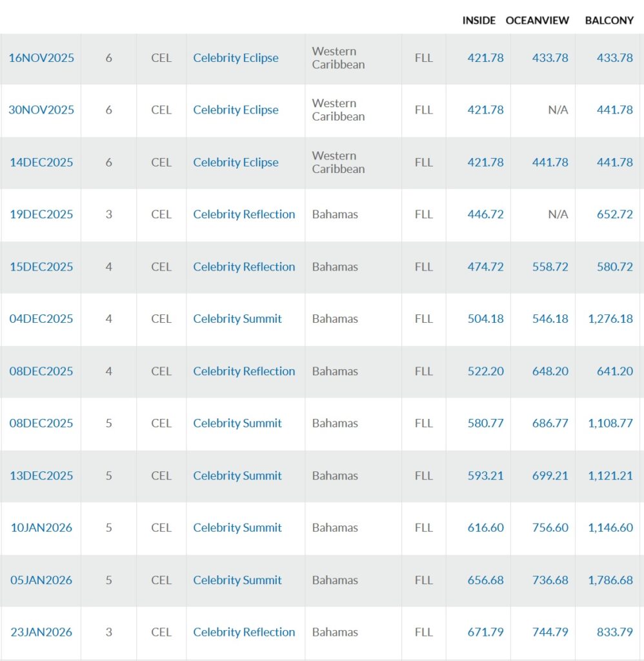Select the 1,786.68 balcony fare
This screenshot has height=661, width=644.
(x=610, y=580)
